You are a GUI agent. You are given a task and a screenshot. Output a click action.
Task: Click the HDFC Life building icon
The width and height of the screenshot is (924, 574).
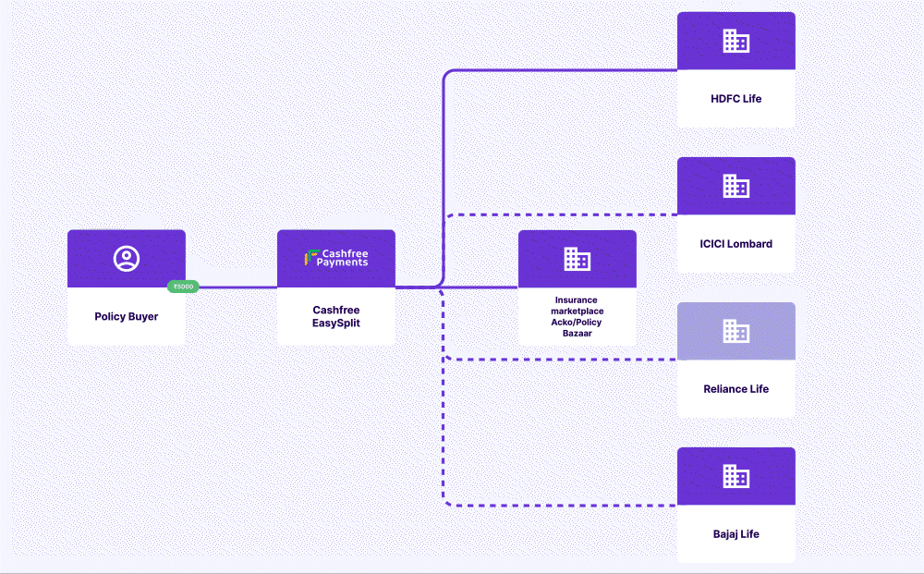pos(736,41)
